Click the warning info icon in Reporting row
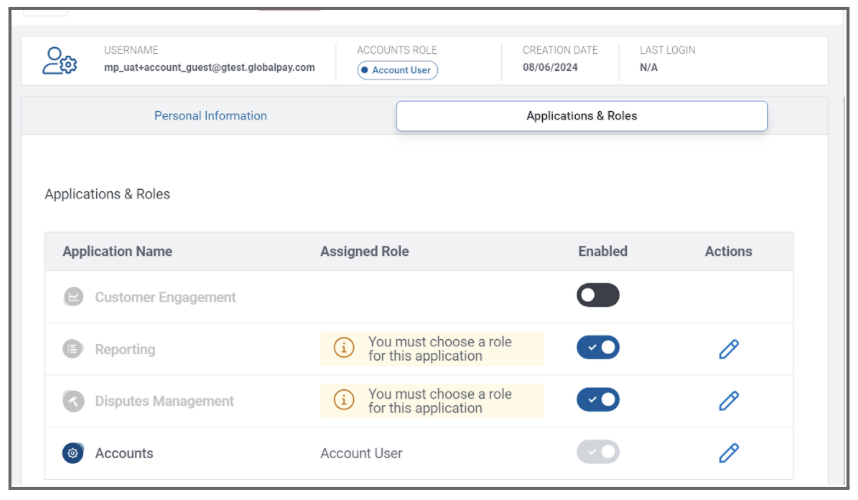 [344, 348]
